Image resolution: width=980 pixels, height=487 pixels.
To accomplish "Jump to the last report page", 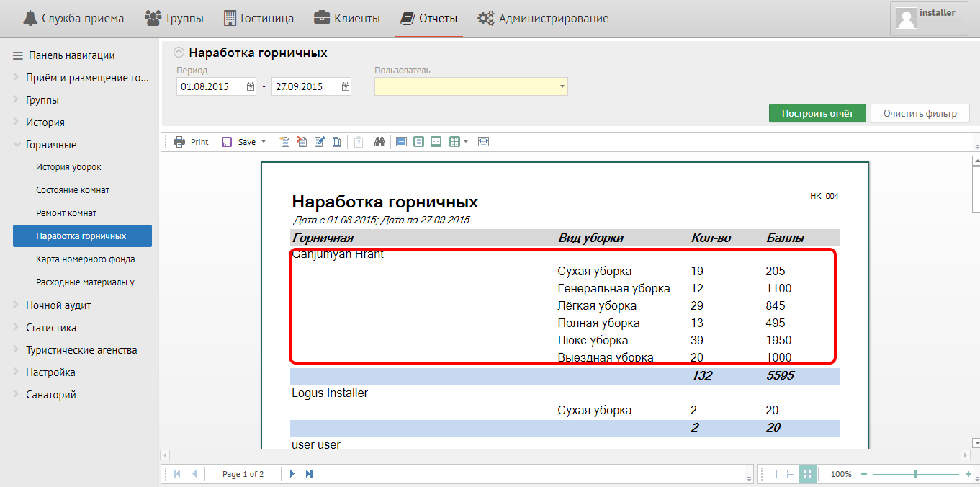I will [310, 474].
